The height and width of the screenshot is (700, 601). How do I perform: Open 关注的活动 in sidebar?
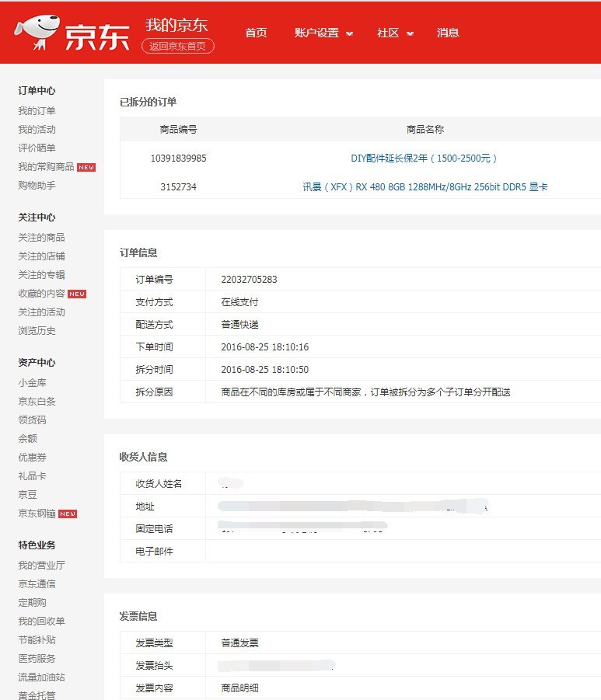pyautogui.click(x=41, y=312)
